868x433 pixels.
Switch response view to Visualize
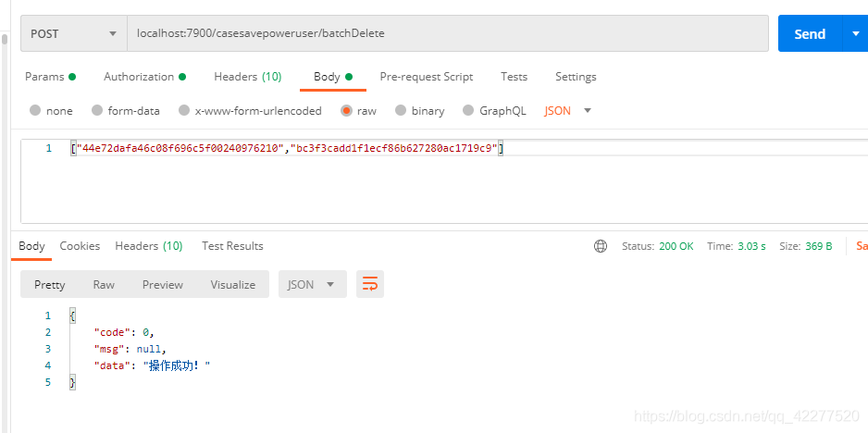(233, 284)
